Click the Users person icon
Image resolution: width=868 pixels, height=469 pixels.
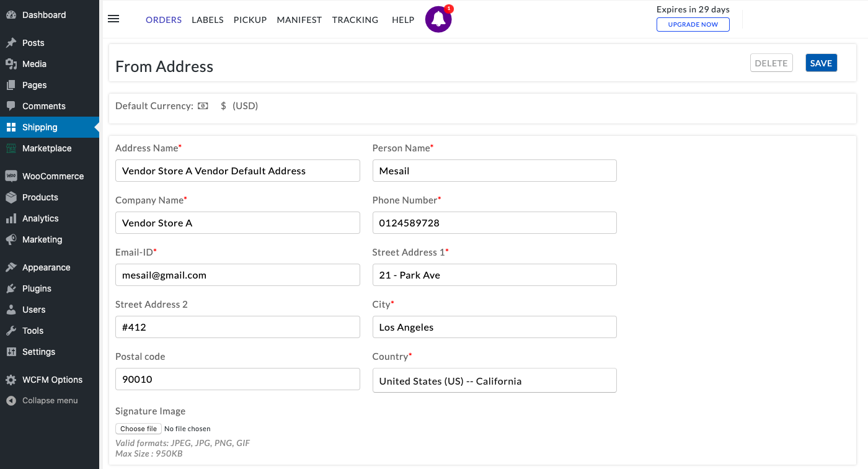click(11, 310)
